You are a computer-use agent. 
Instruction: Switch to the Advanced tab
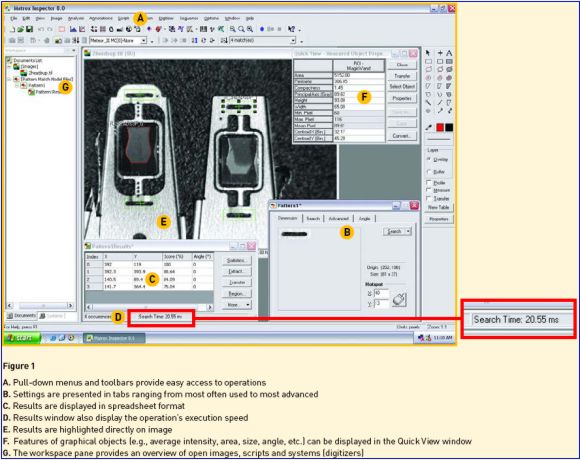point(338,219)
